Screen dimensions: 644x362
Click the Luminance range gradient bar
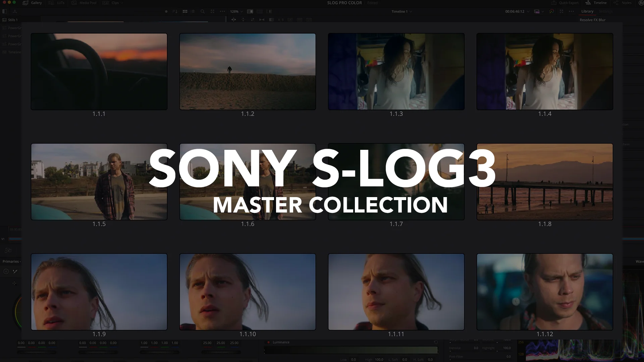pos(351,351)
